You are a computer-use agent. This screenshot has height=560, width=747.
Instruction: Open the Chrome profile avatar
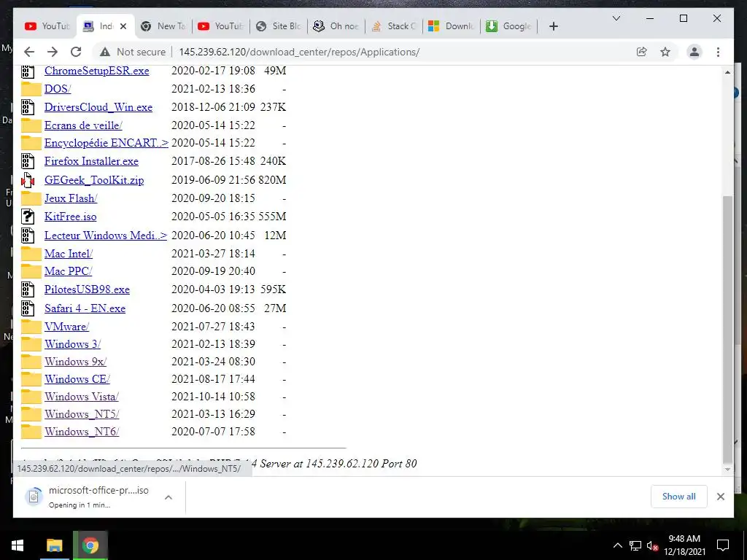(x=694, y=52)
